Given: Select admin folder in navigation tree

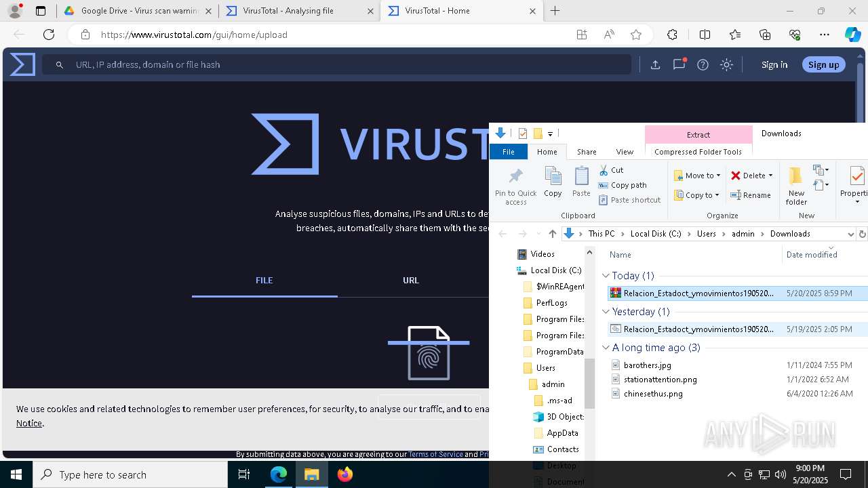Looking at the screenshot, I should 553,384.
